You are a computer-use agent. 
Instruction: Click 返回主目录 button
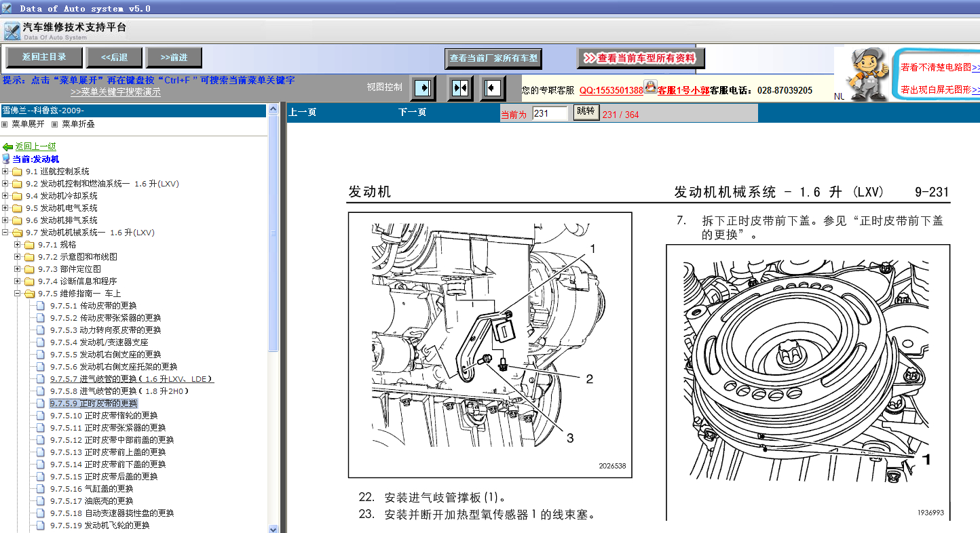(44, 58)
